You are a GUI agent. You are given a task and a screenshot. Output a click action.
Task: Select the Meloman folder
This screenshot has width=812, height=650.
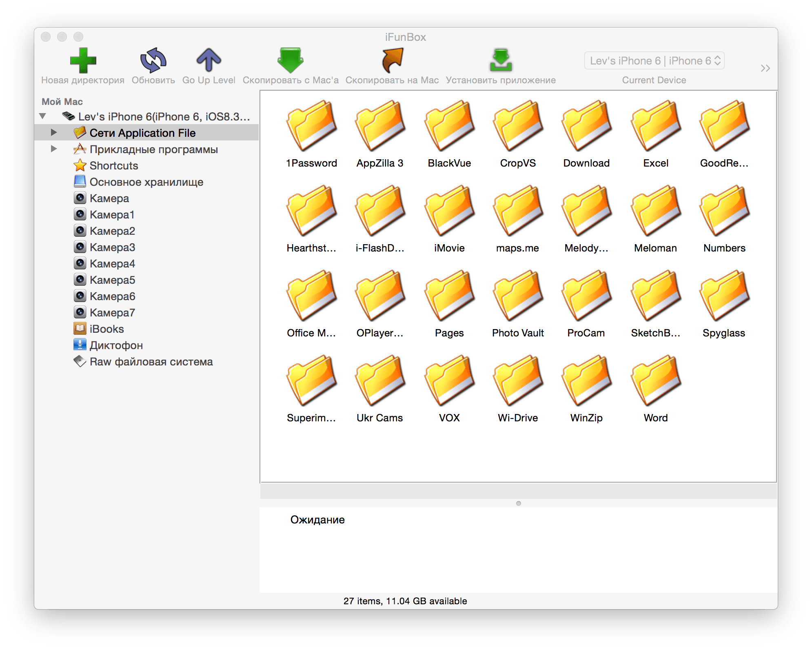point(656,219)
